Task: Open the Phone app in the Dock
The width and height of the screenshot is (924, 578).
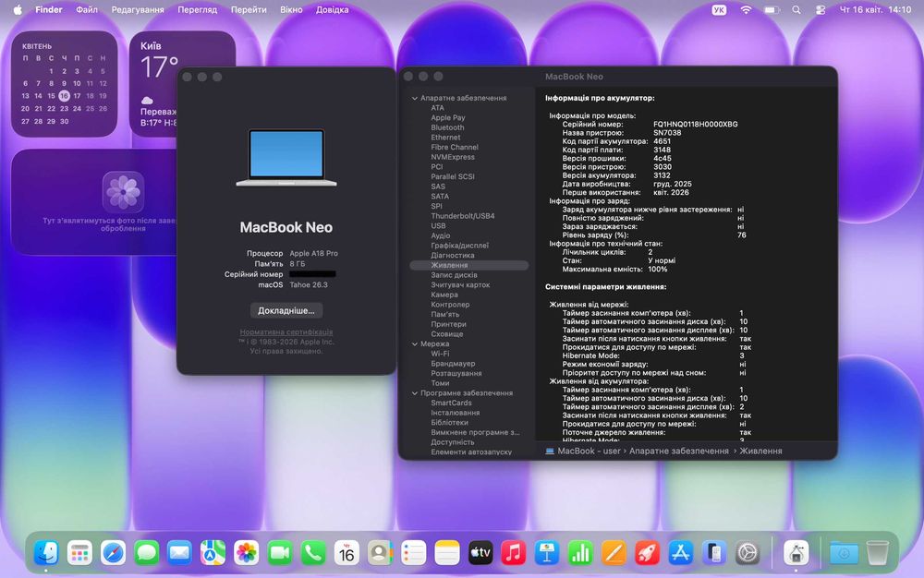Action: pyautogui.click(x=313, y=553)
